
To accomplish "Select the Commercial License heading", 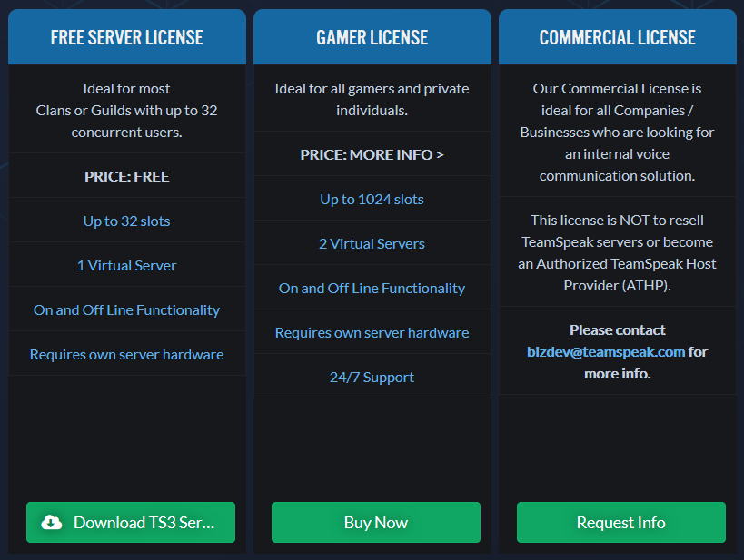I will pyautogui.click(x=618, y=37).
